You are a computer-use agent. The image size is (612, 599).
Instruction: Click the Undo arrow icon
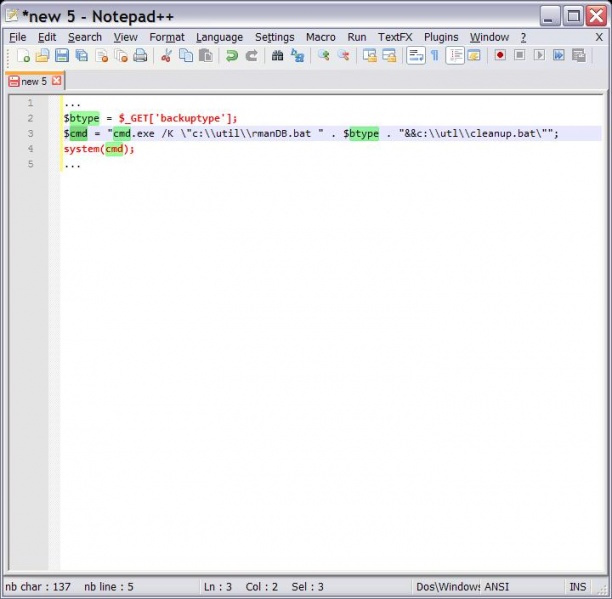(231, 56)
